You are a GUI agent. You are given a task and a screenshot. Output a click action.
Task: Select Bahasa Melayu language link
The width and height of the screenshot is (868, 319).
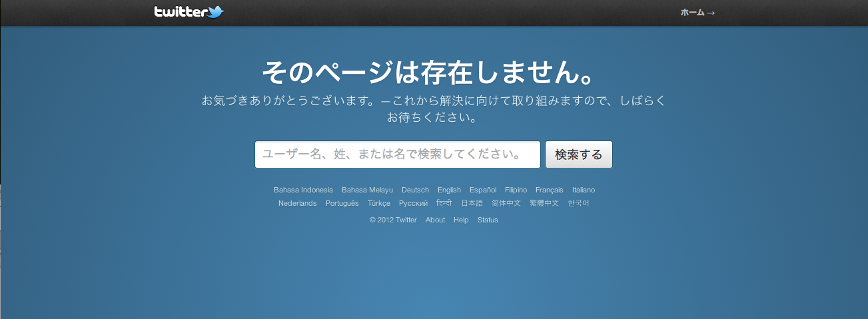point(367,190)
